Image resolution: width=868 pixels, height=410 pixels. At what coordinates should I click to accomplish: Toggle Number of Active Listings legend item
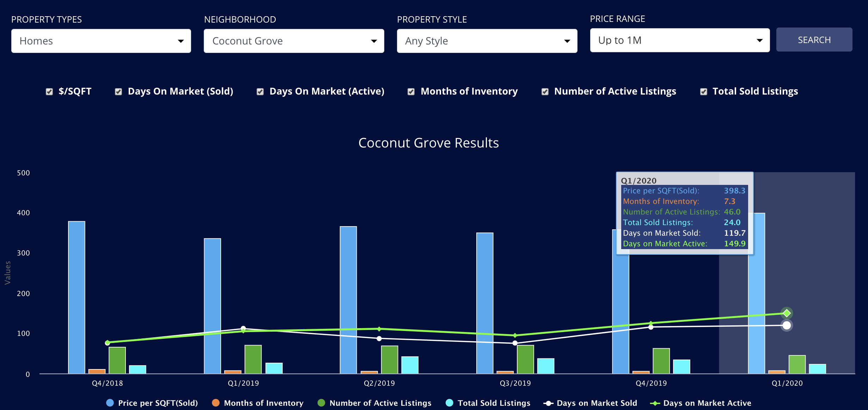tap(374, 403)
